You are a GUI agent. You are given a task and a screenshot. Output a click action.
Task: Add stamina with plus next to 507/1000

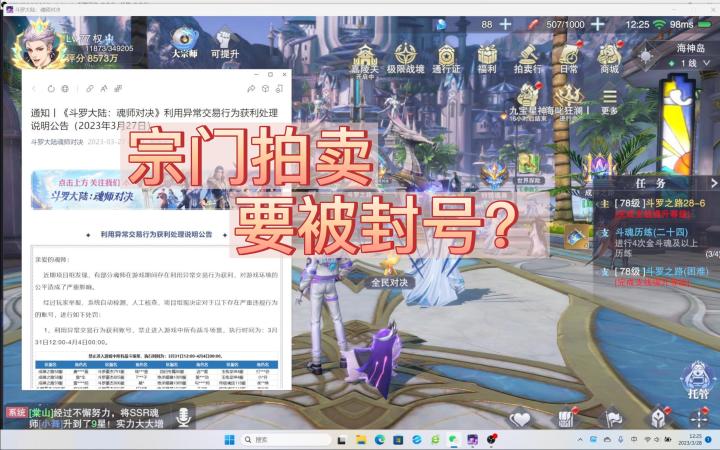click(597, 24)
